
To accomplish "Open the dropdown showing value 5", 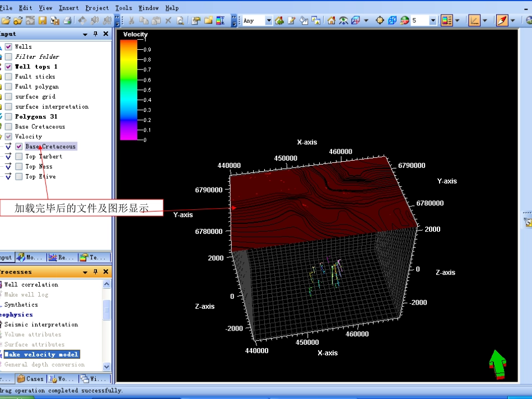I will (x=432, y=21).
